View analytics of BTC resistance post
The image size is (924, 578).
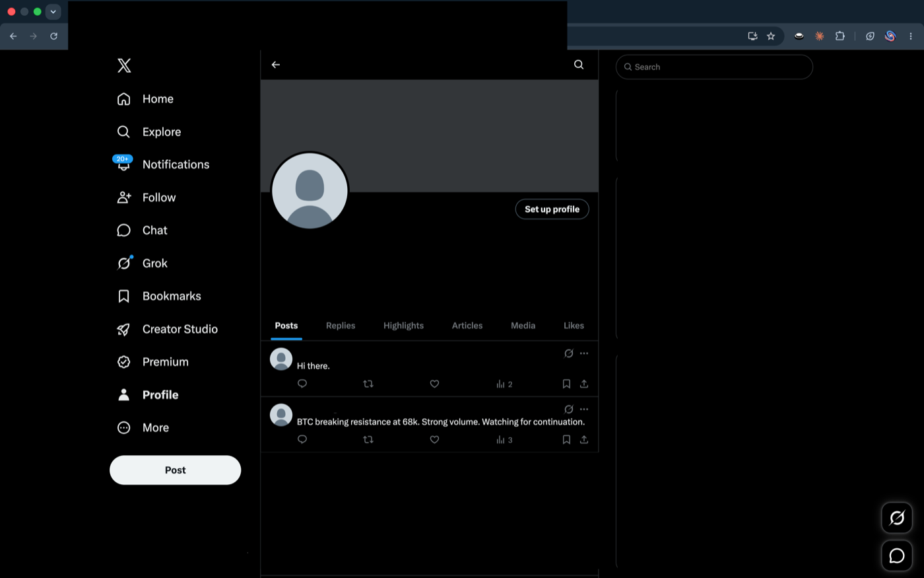504,440
